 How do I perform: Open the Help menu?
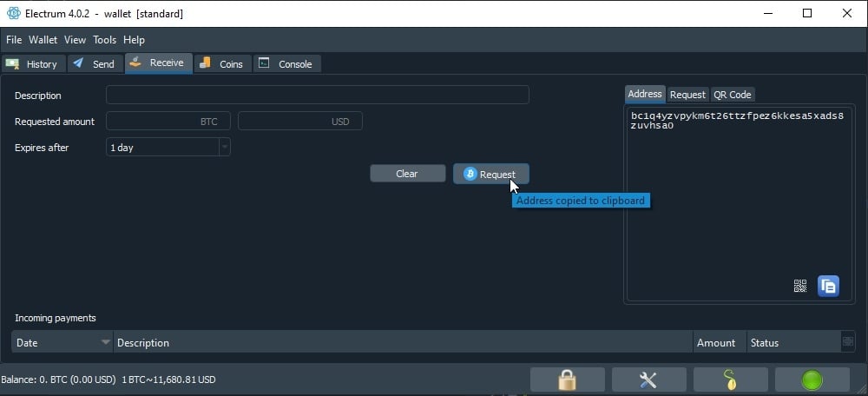134,40
